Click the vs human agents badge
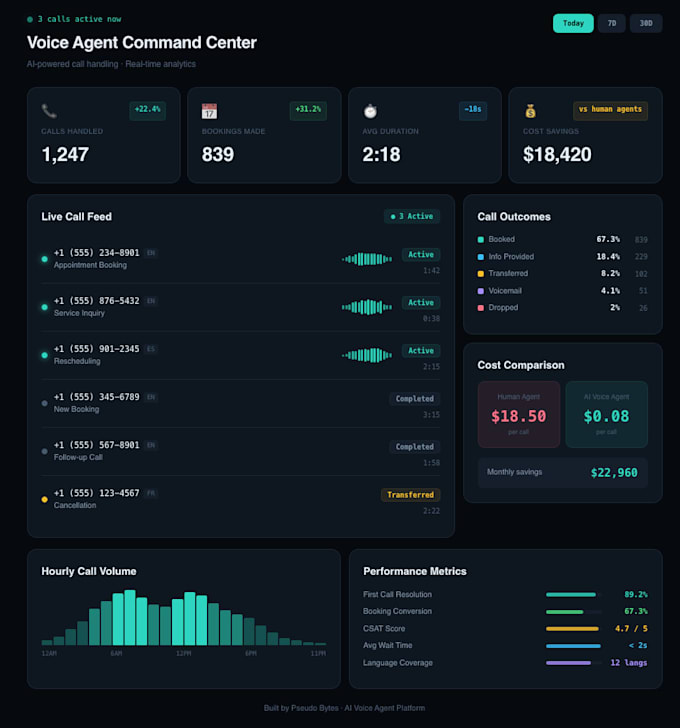 point(610,110)
